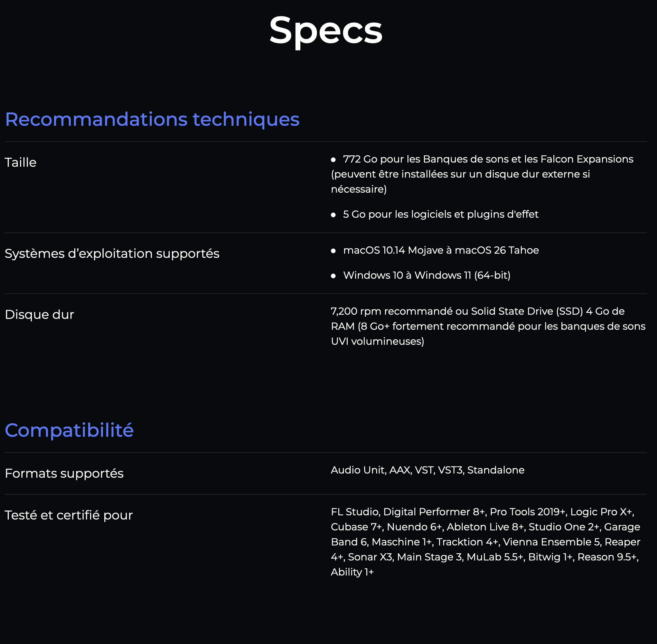Click the Testé et certifié pour label
The width and height of the screenshot is (657, 644).
pyautogui.click(x=69, y=515)
